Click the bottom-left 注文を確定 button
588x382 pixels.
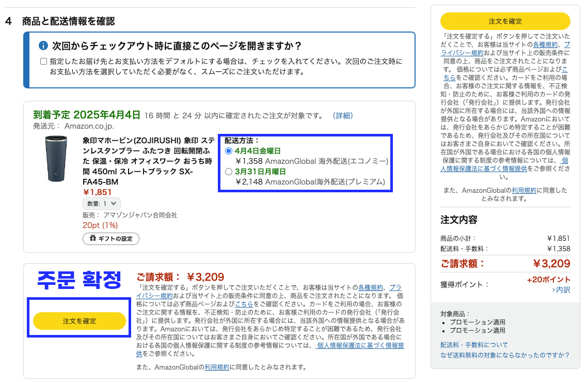tap(79, 321)
